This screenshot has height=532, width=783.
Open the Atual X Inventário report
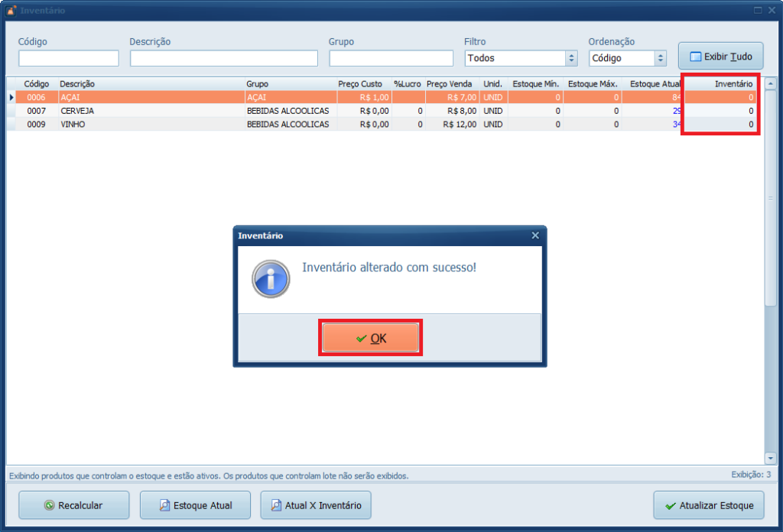316,505
